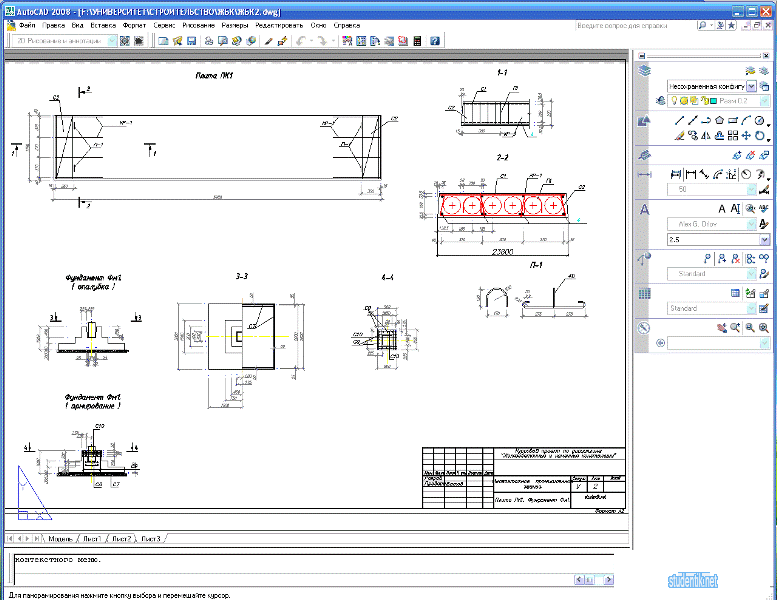The image size is (777, 600).
Task: Click the Zoom Extents icon
Action: coord(764,327)
